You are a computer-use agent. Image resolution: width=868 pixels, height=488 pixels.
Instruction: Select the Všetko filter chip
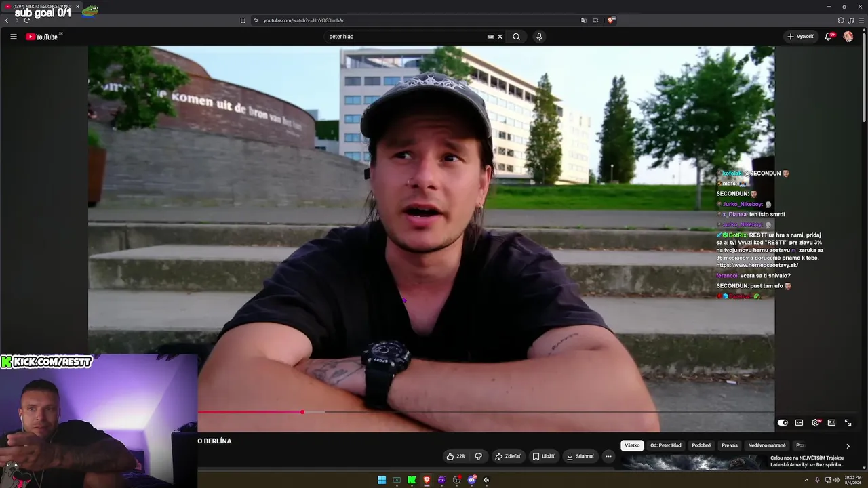click(632, 445)
